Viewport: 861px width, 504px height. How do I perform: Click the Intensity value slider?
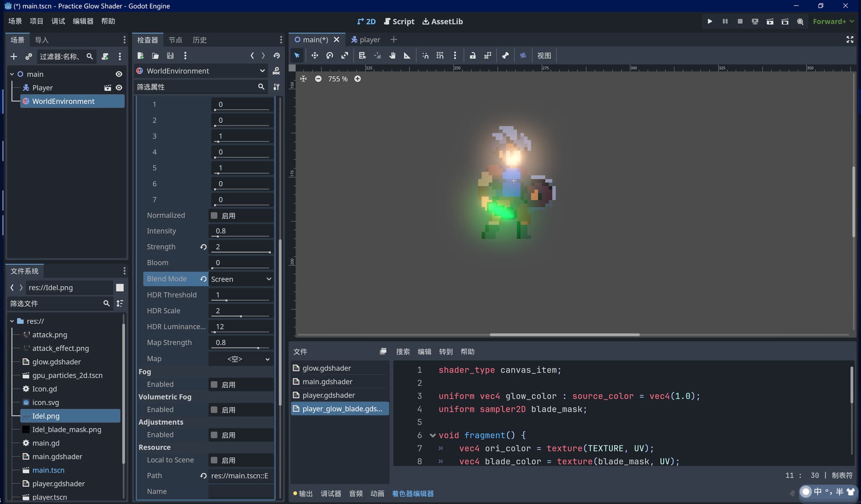tap(241, 231)
